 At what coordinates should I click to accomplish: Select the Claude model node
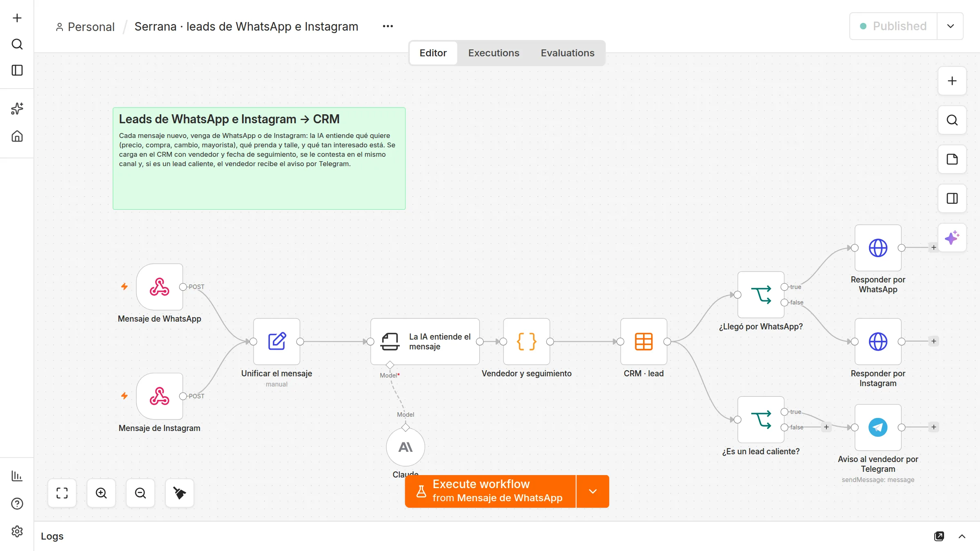(x=405, y=447)
